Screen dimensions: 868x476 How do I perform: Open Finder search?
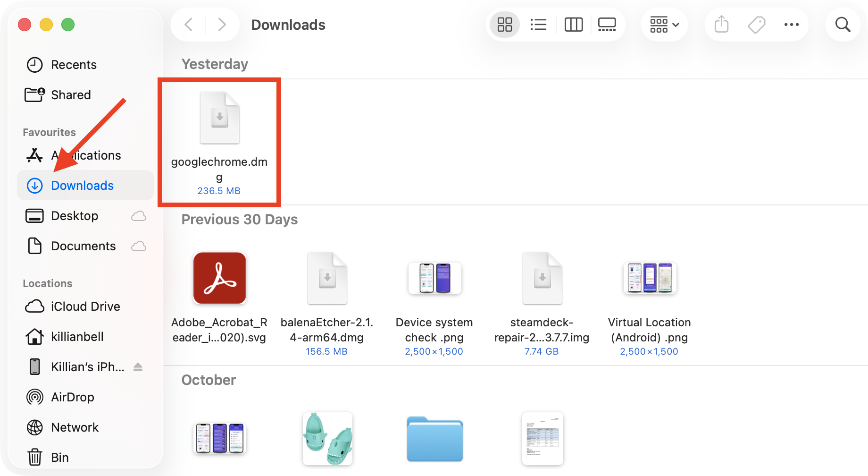[843, 25]
